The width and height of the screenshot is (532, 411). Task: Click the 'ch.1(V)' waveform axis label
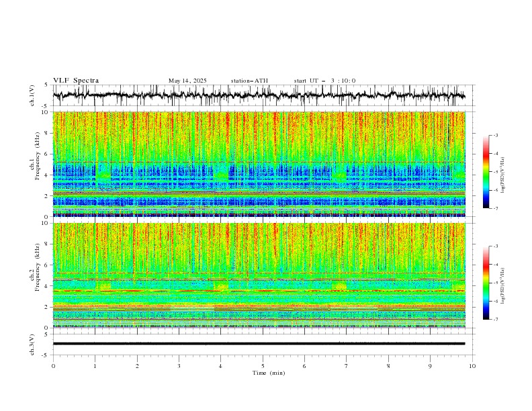[x=32, y=95]
